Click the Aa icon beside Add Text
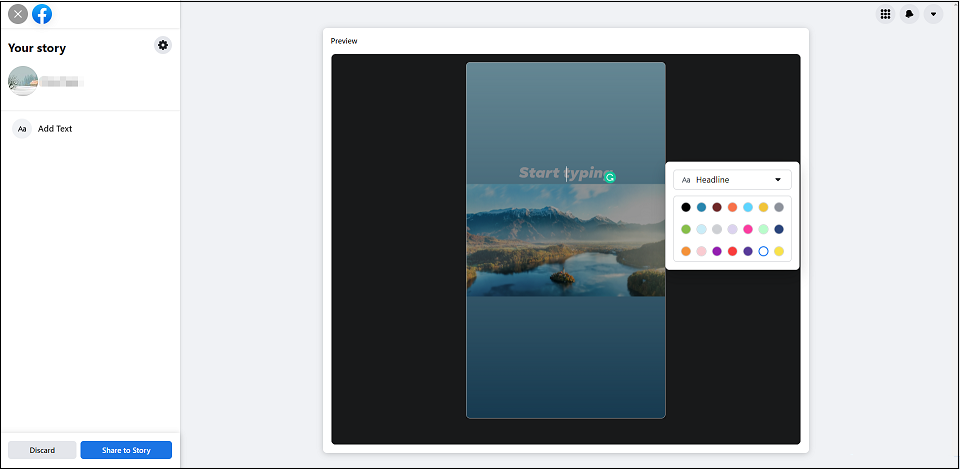960x469 pixels. pyautogui.click(x=22, y=129)
